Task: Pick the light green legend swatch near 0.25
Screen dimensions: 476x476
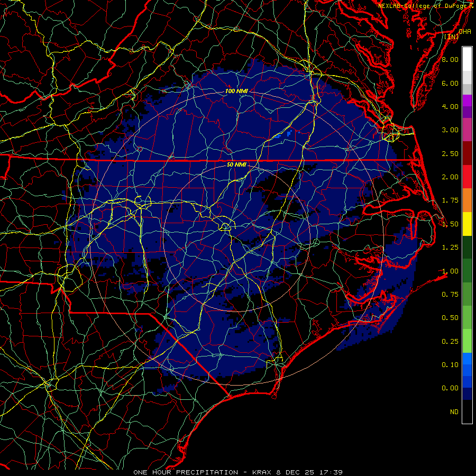Action: pos(467,341)
